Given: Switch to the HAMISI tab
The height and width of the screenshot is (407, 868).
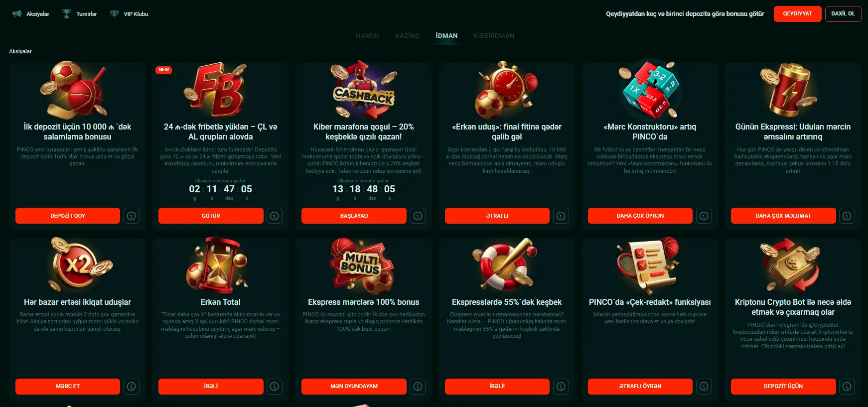Looking at the screenshot, I should [367, 36].
